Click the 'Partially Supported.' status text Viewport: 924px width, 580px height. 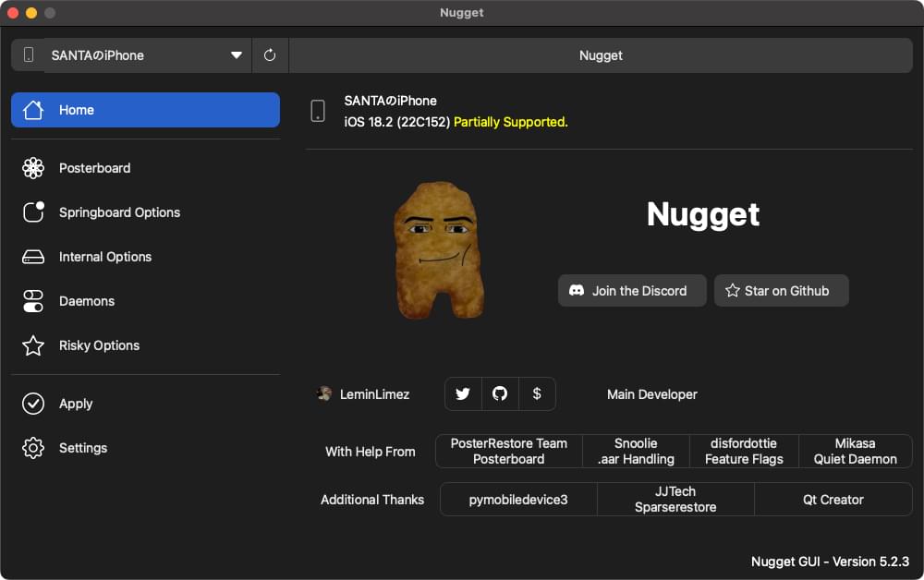[x=510, y=122]
